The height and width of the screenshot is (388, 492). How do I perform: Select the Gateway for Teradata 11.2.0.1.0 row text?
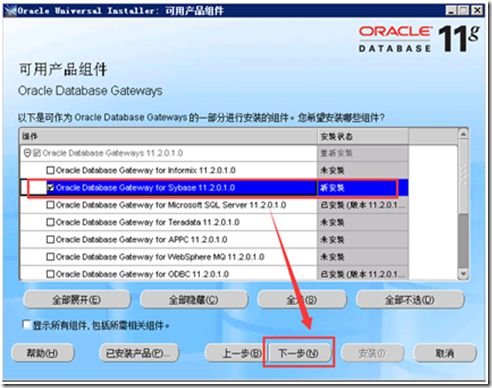click(x=148, y=222)
